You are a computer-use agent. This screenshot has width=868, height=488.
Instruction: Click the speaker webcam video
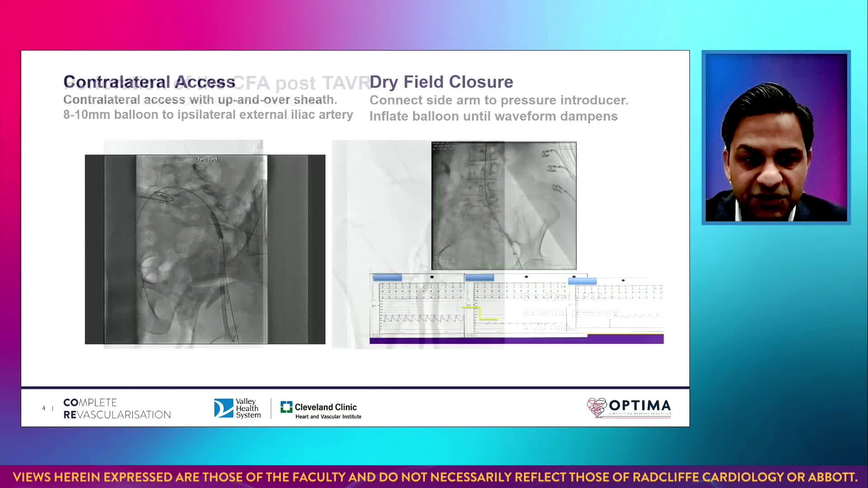pyautogui.click(x=776, y=138)
